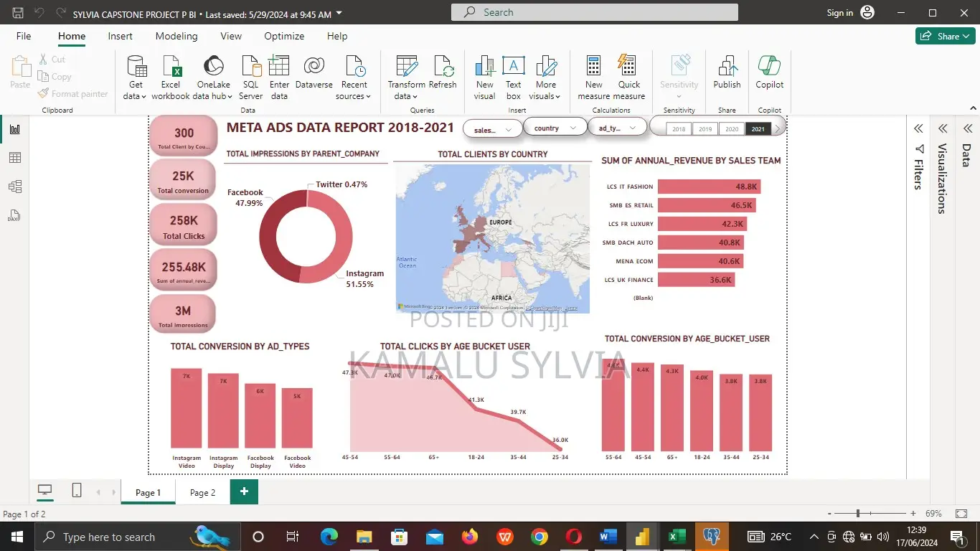
Task: Expand the country slicer dropdown
Action: pos(555,128)
